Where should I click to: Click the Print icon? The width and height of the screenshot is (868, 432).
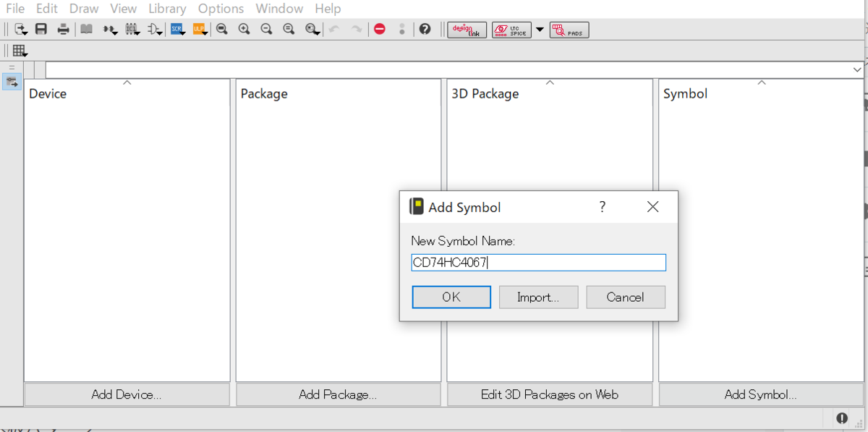64,30
